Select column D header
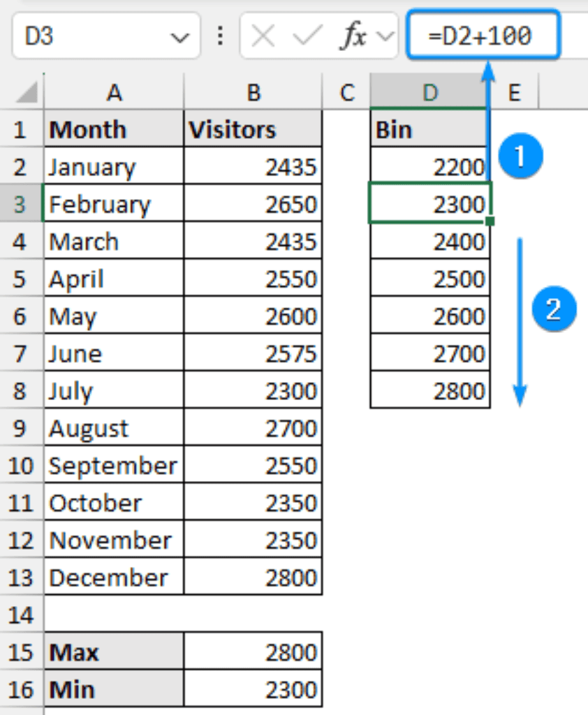This screenshot has width=588, height=715. [x=429, y=93]
